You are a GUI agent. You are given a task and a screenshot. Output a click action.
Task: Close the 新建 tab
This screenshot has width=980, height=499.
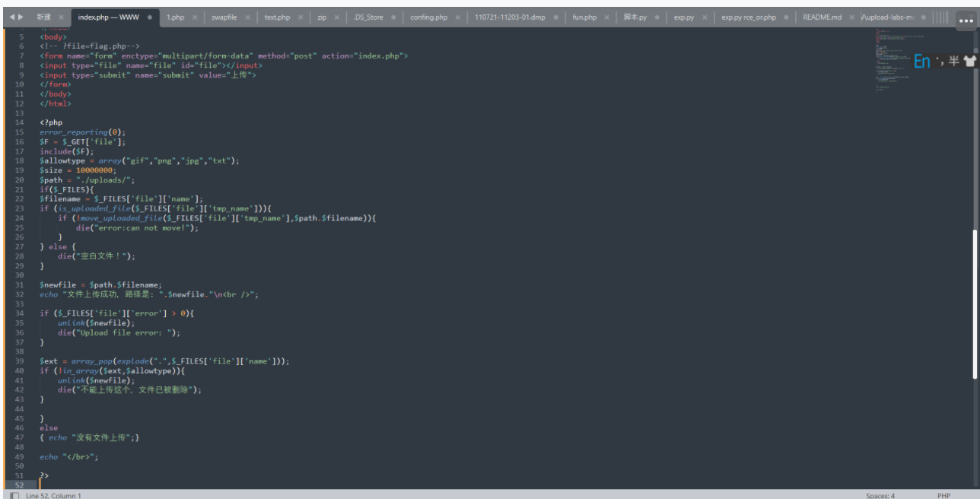(x=61, y=17)
